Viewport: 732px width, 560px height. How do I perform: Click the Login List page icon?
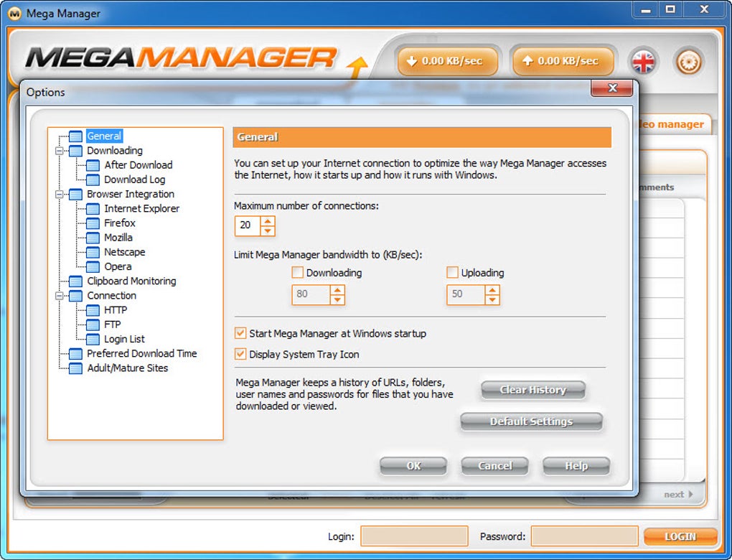click(93, 339)
